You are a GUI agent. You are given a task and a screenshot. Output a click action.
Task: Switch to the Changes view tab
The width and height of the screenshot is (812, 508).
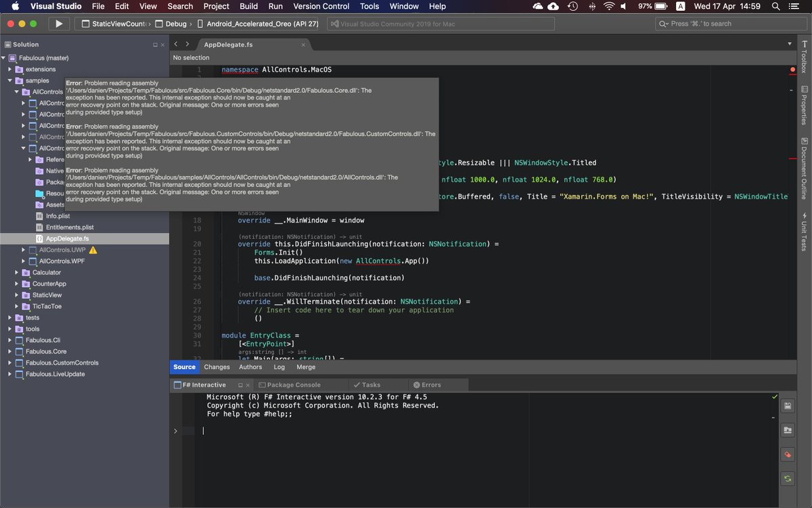217,367
